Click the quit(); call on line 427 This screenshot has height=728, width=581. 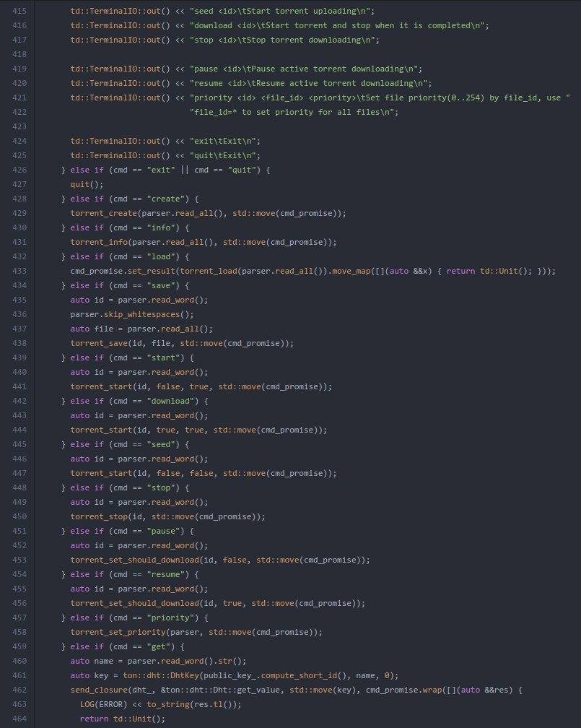click(87, 184)
